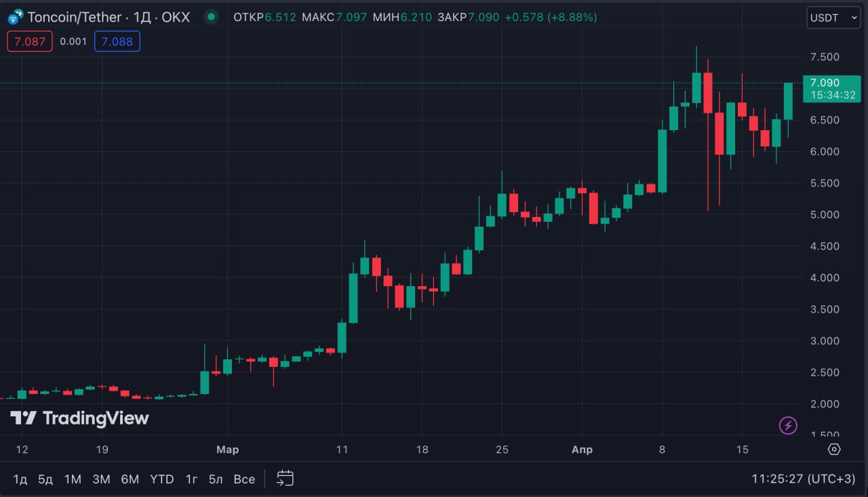868x497 pixels.
Task: Choose the 3М range option
Action: click(101, 479)
